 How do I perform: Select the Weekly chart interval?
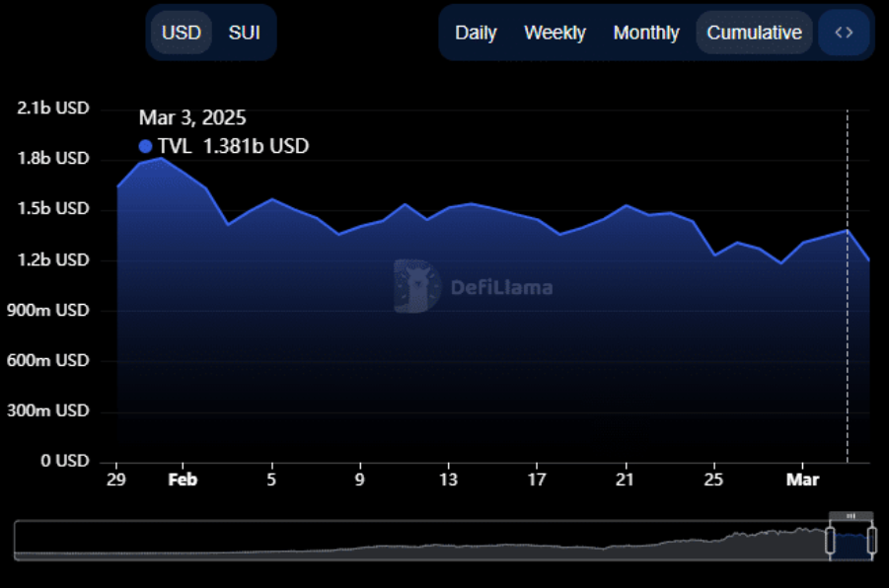coord(556,33)
